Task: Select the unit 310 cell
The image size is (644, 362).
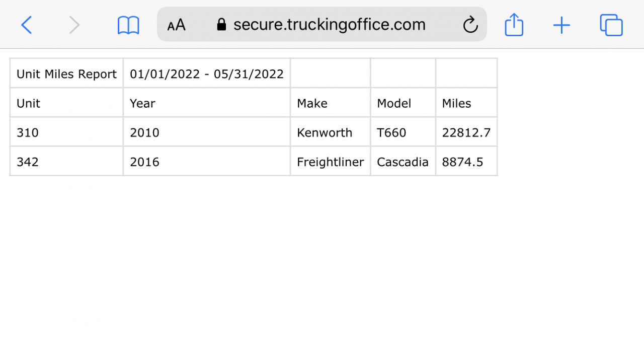Action: 66,132
